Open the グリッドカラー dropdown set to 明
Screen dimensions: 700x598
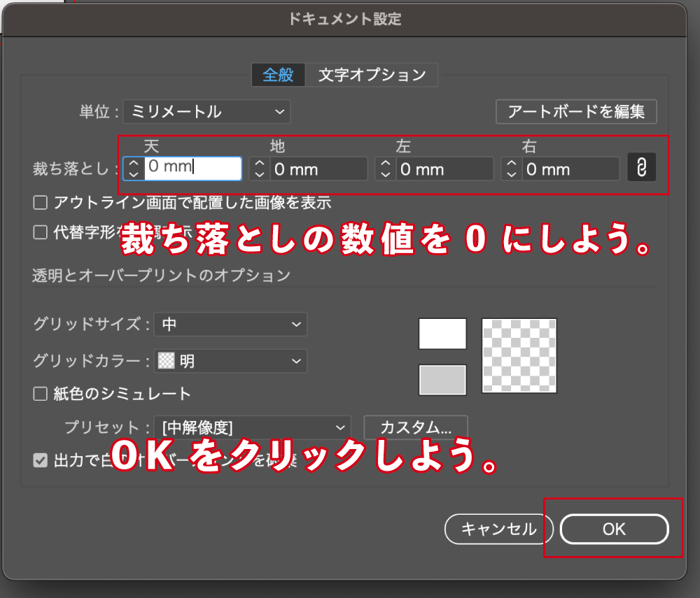click(230, 361)
